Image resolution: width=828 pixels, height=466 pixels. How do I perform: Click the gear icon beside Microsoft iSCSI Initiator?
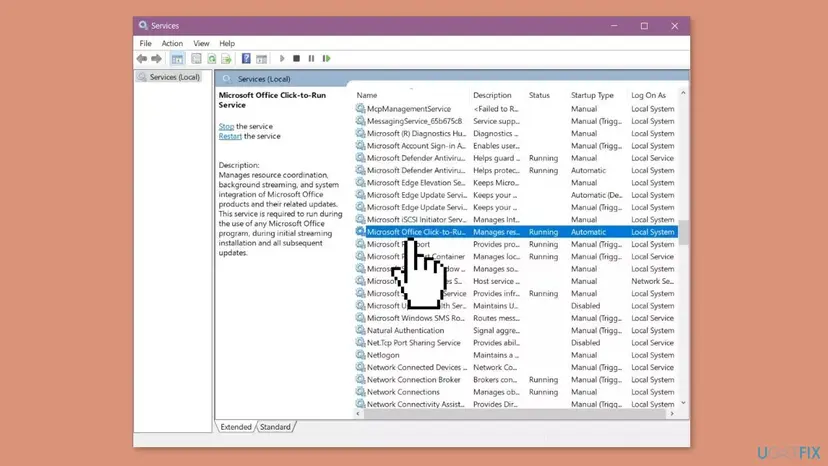click(360, 219)
